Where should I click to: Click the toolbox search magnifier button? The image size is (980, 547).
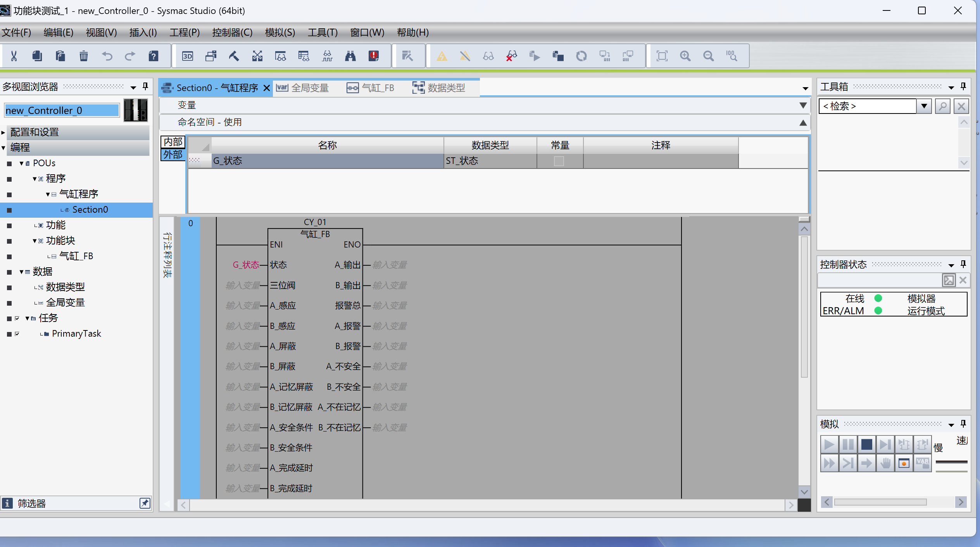(942, 106)
